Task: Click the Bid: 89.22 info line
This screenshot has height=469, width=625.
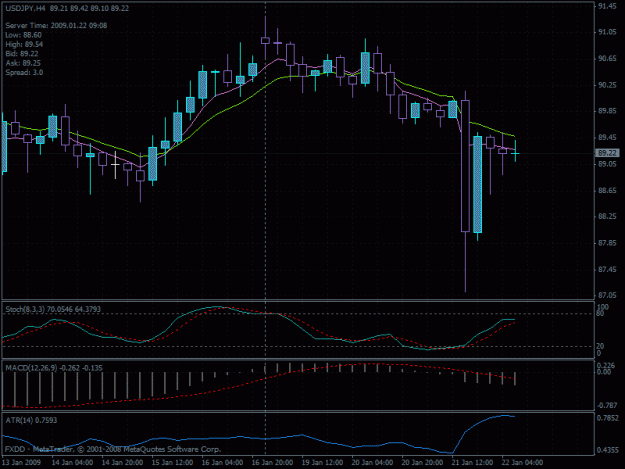Action: coord(22,54)
